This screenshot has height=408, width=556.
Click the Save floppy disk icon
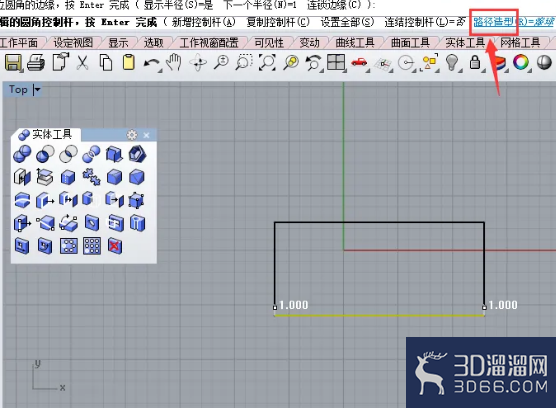pos(13,63)
